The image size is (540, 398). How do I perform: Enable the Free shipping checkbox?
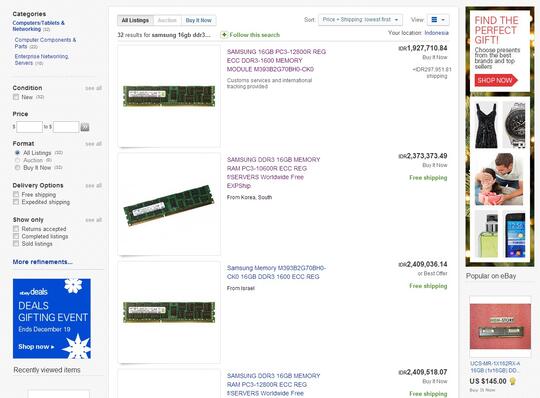(x=16, y=195)
